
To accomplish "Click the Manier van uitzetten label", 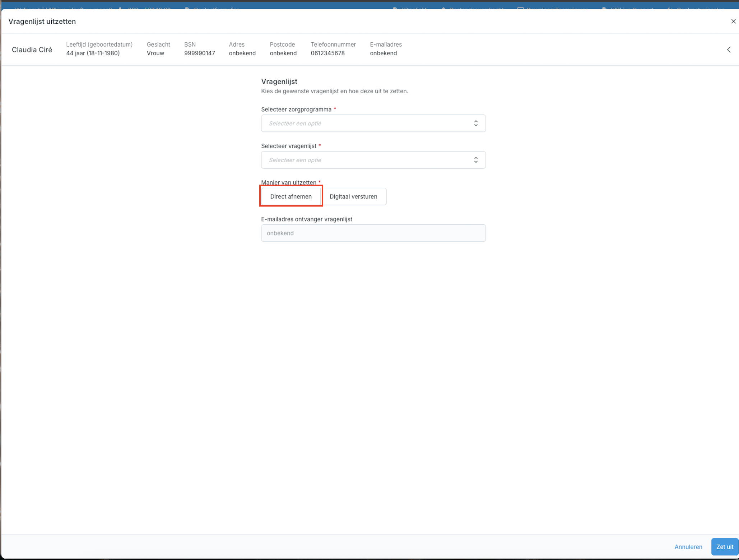I will [288, 182].
